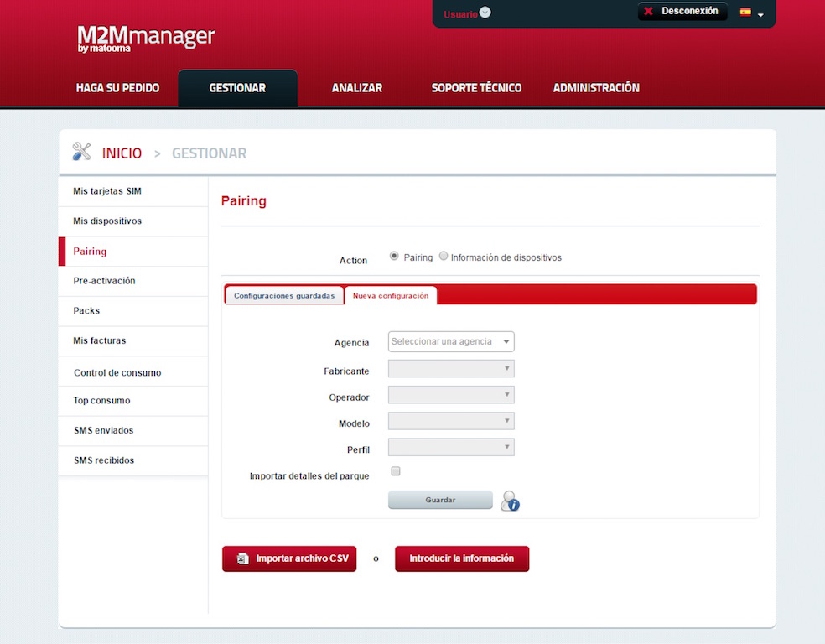This screenshot has width=825, height=644.
Task: Select Información de dispositivos radio option
Action: [x=444, y=257]
